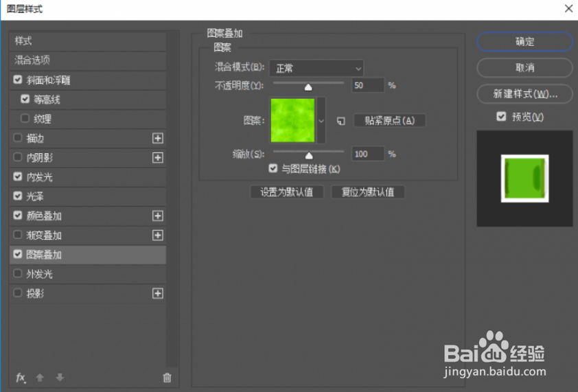Uncheck the 斜面和浮雕 checkbox
The width and height of the screenshot is (578, 392).
[18, 80]
